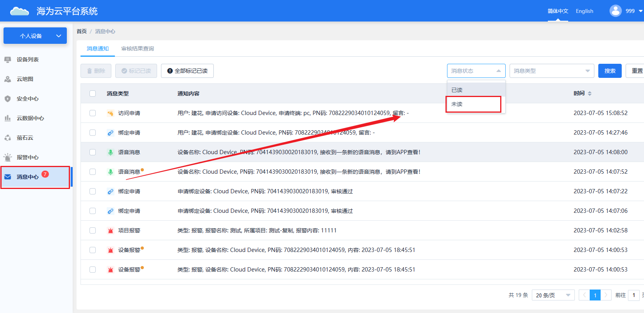Screen dimensions: 644x313
Task: Click the time column sort arrows
Action: (590, 94)
